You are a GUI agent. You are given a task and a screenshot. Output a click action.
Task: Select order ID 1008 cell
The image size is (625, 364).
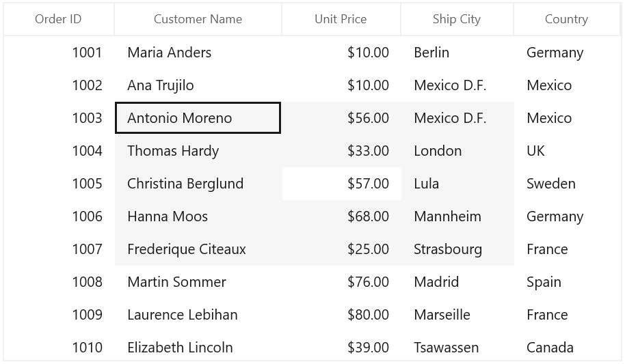pos(59,282)
